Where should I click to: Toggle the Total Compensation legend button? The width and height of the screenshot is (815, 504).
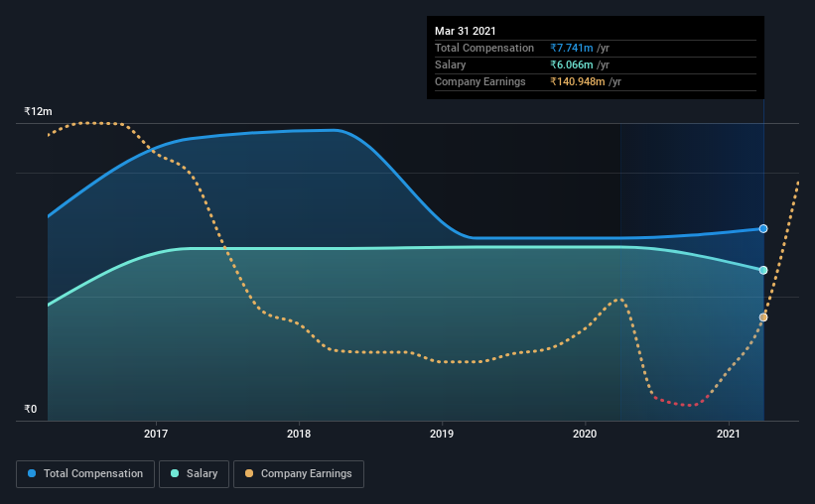[x=85, y=474]
